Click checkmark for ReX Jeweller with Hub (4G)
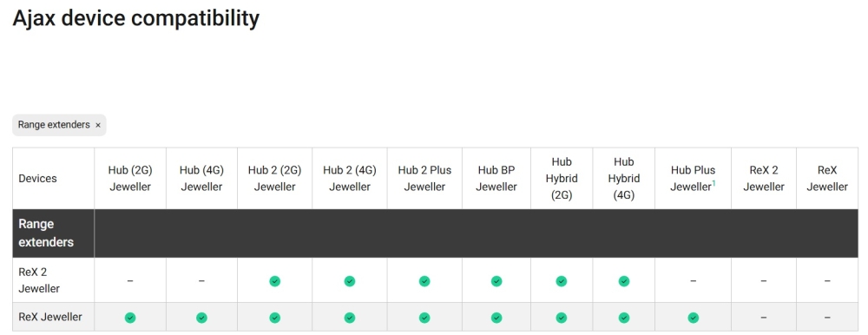This screenshot has height=335, width=868. 201,318
